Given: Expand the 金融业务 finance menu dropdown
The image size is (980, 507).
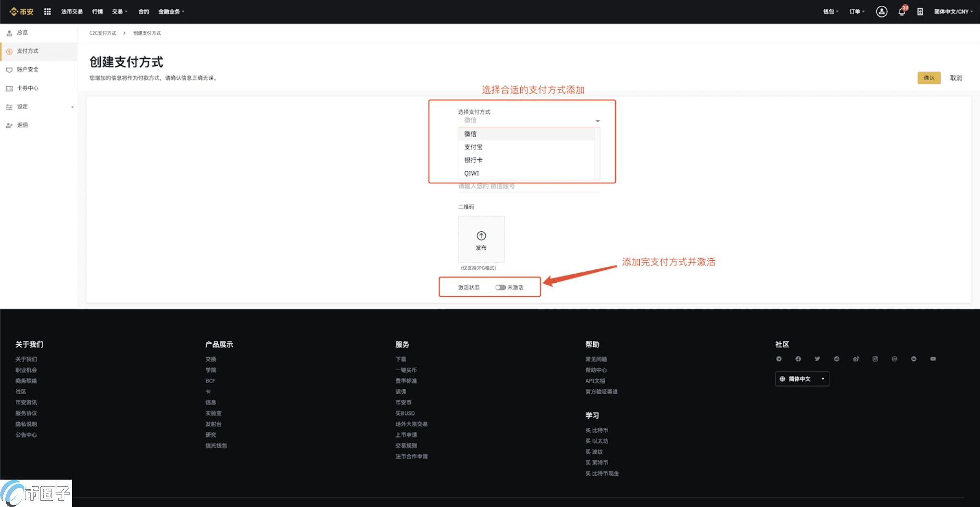Looking at the screenshot, I should pos(171,12).
